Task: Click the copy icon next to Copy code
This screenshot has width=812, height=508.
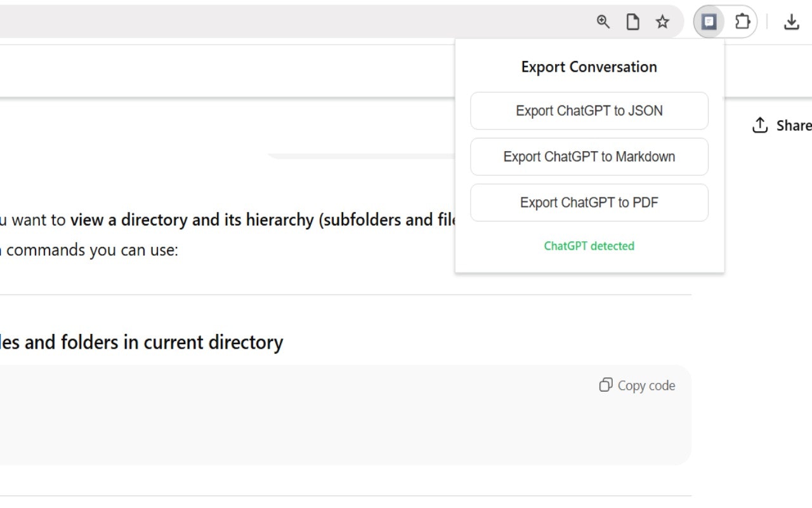Action: click(606, 385)
